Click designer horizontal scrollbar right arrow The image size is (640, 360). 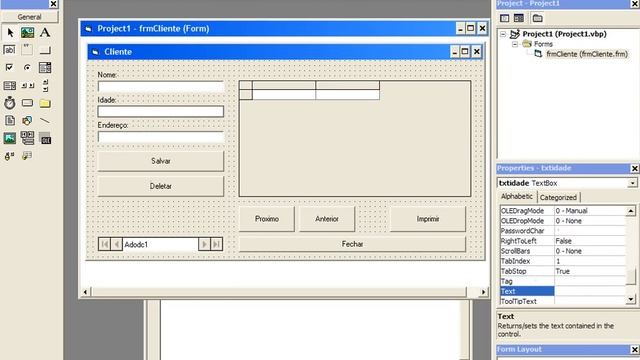pyautogui.click(x=484, y=292)
